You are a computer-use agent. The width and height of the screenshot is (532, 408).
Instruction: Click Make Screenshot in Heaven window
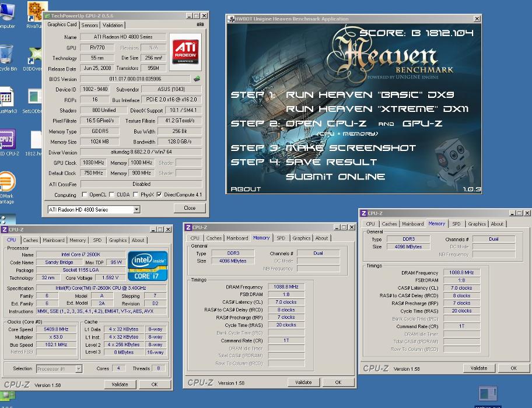[x=351, y=147]
